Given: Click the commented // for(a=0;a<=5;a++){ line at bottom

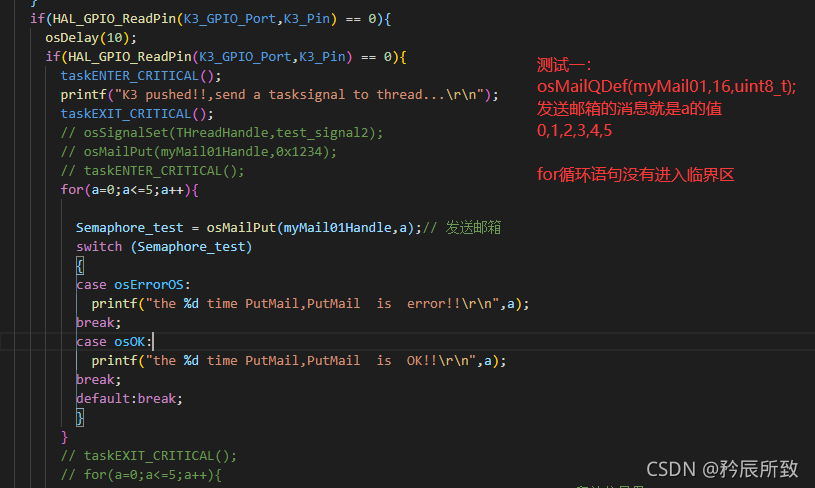Looking at the screenshot, I should pyautogui.click(x=141, y=475).
